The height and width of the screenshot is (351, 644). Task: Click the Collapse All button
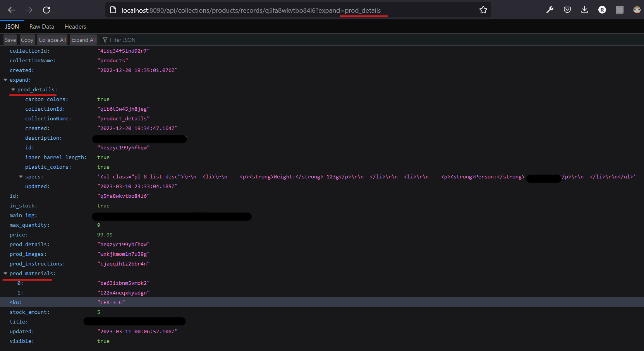point(52,39)
